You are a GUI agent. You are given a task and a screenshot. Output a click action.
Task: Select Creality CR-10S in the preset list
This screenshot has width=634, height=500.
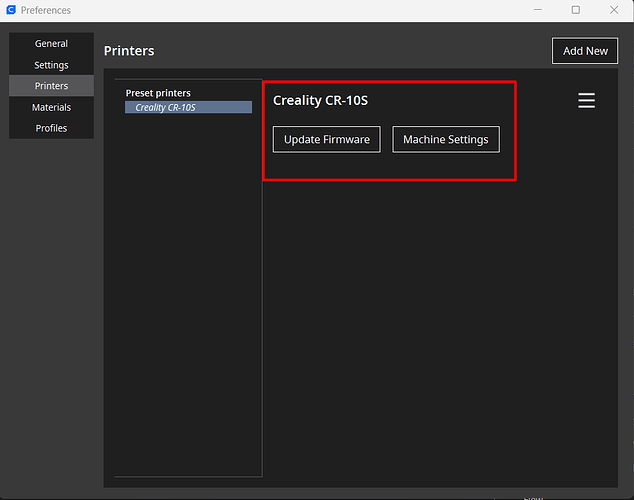pos(188,107)
